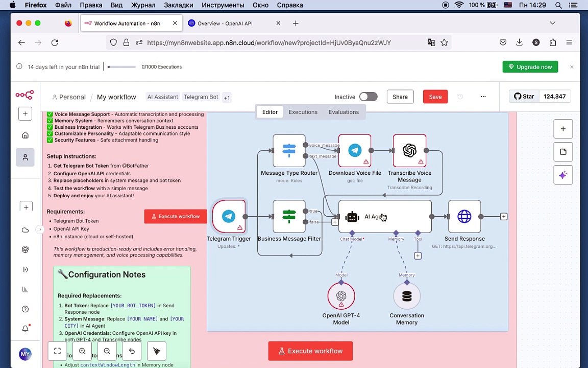
Task: Add node on Business Message Filter false output
Action: point(334,222)
